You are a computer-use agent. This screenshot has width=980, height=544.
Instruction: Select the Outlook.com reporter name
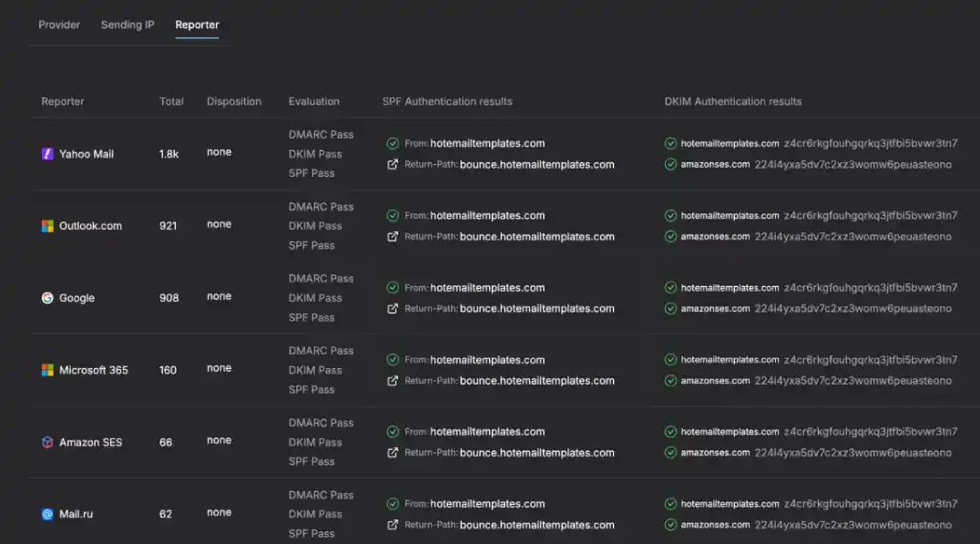pos(91,226)
